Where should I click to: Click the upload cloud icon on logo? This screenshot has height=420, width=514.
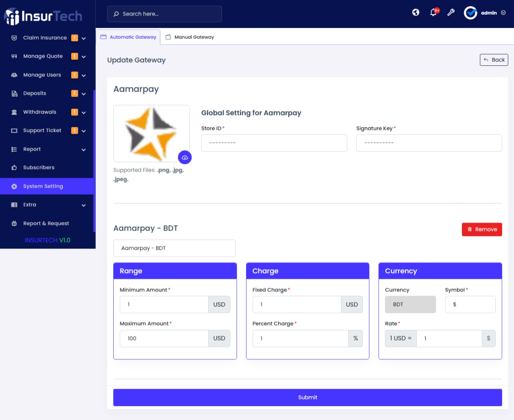(185, 157)
